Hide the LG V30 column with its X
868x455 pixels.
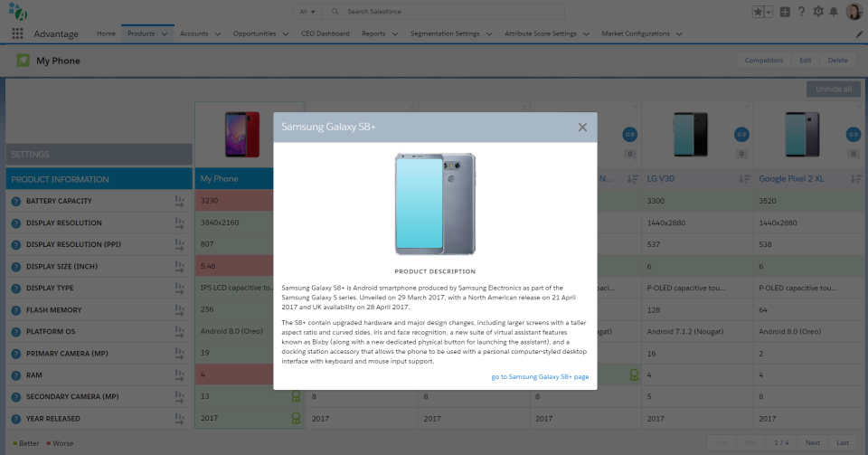(748, 107)
